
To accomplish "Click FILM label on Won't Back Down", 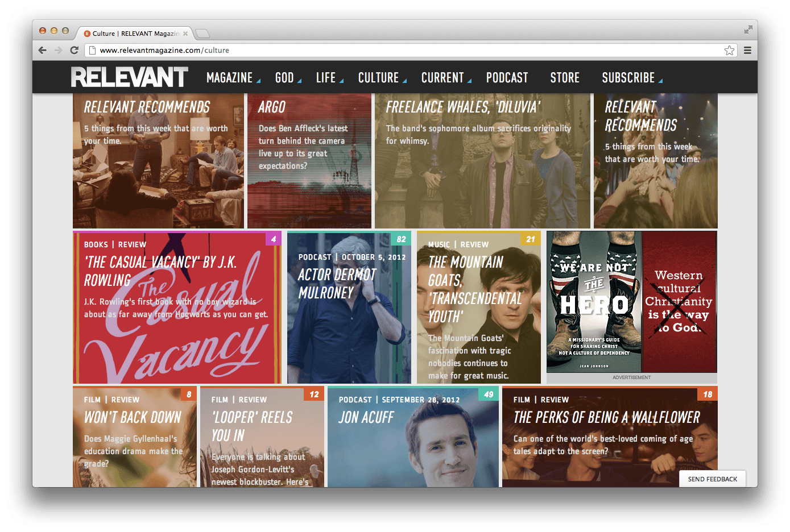I will [x=92, y=400].
